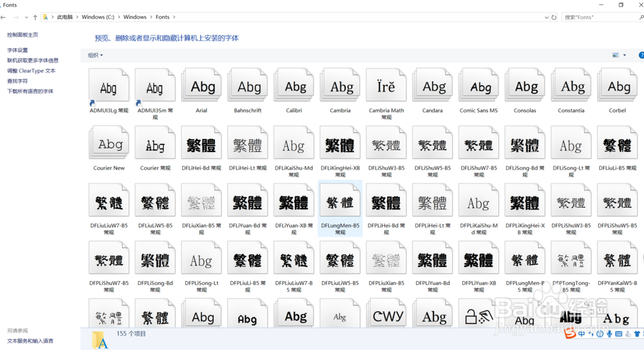Select the Bahnschrift font icon
This screenshot has width=644, height=350.
pyautogui.click(x=248, y=86)
